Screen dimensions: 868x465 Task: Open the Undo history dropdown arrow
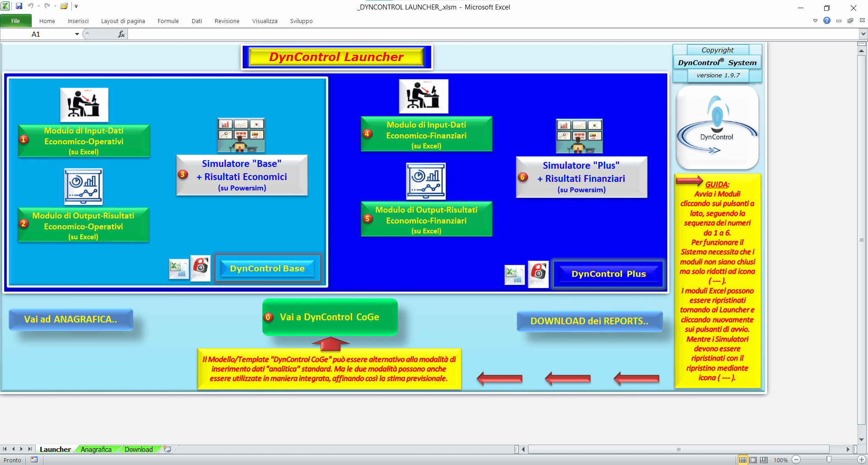(38, 6)
